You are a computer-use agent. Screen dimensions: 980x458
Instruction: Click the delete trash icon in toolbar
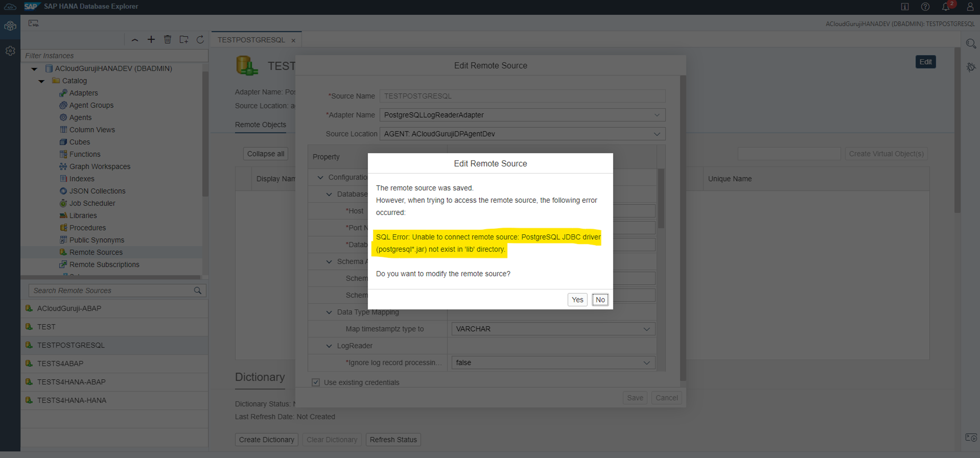[168, 40]
